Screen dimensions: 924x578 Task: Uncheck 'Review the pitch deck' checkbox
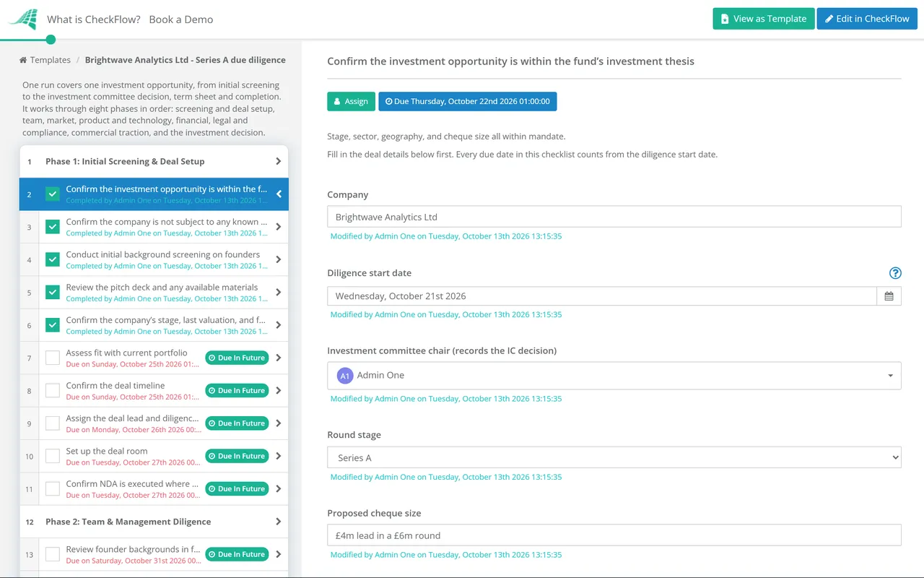(53, 293)
